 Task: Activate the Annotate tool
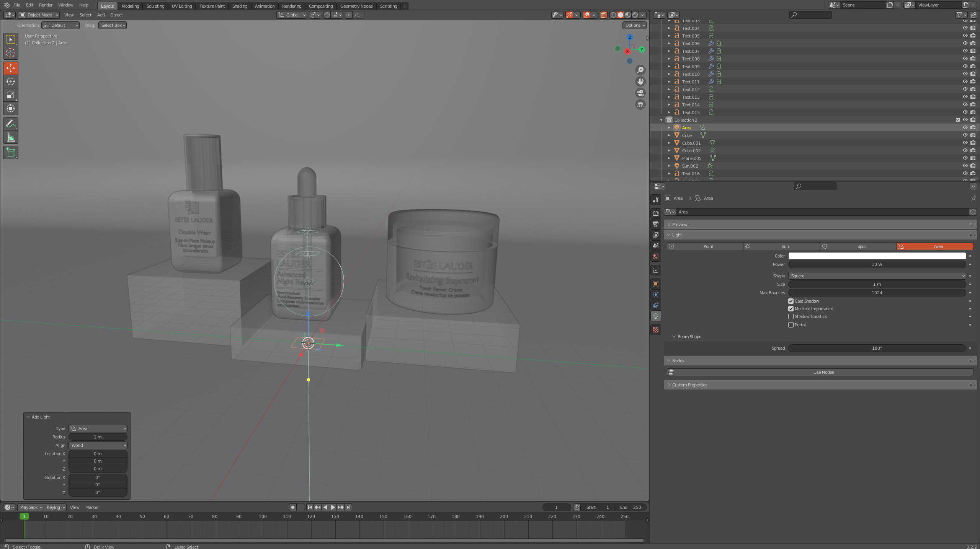[x=11, y=124]
